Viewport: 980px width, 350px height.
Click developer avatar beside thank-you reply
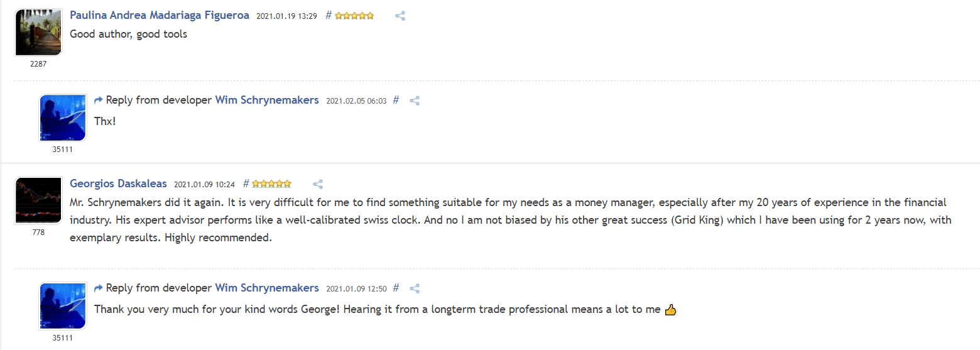(x=63, y=306)
